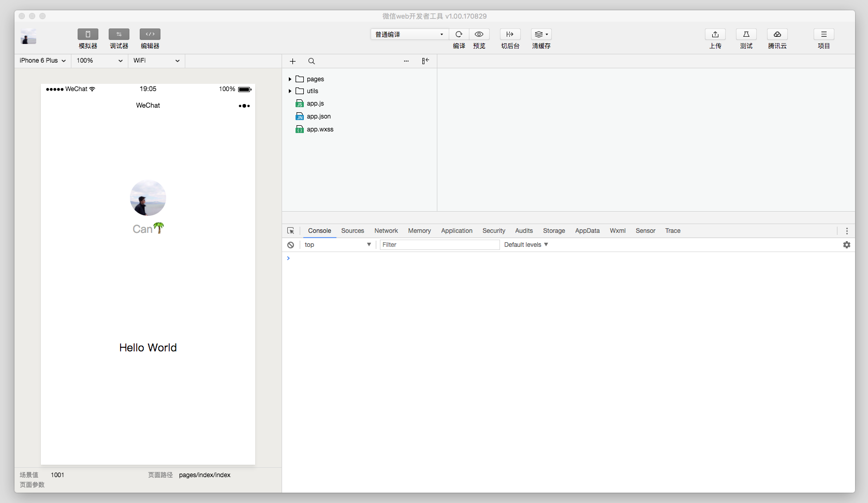Click the preview (预览) eye icon

pos(479,35)
